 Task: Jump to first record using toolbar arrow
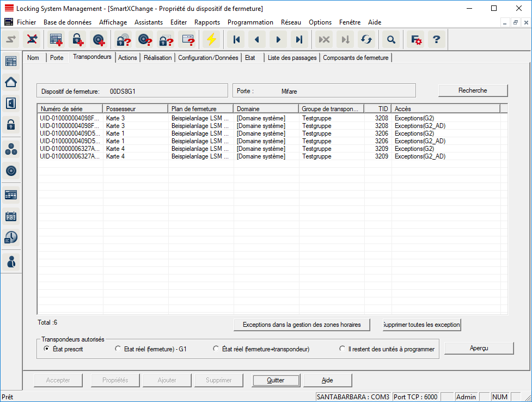236,40
